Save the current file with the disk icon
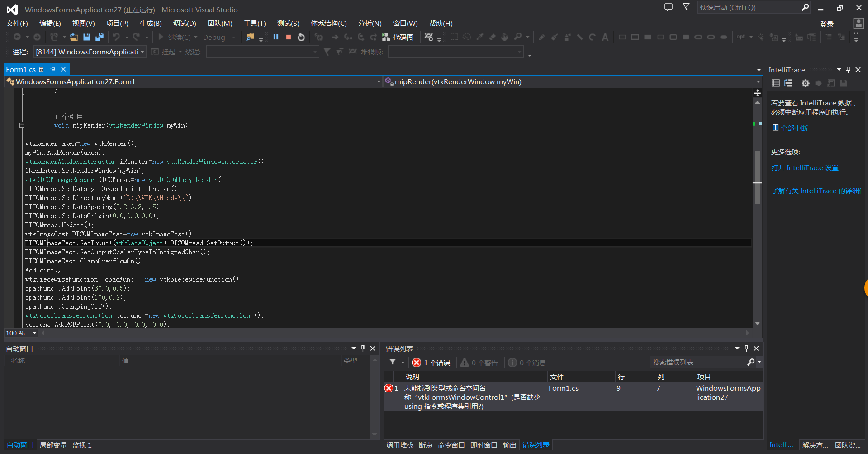868x454 pixels. (x=87, y=37)
